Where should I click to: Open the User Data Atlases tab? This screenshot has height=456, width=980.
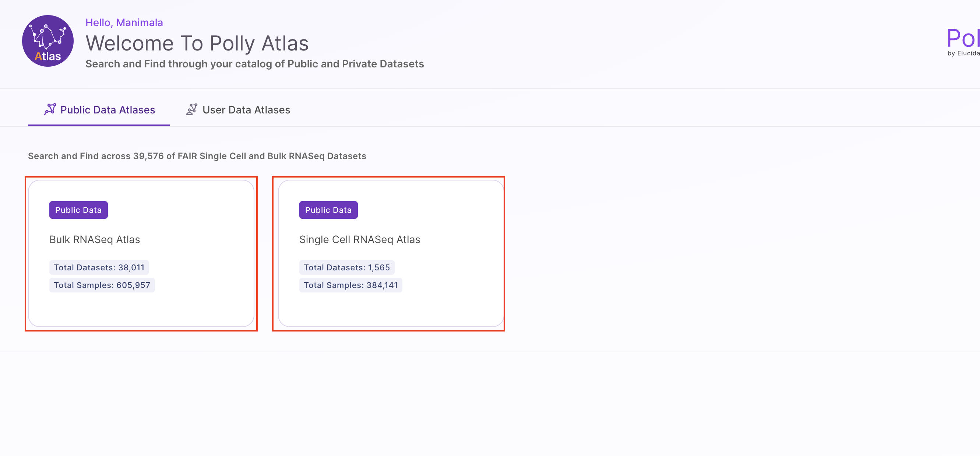pyautogui.click(x=238, y=110)
